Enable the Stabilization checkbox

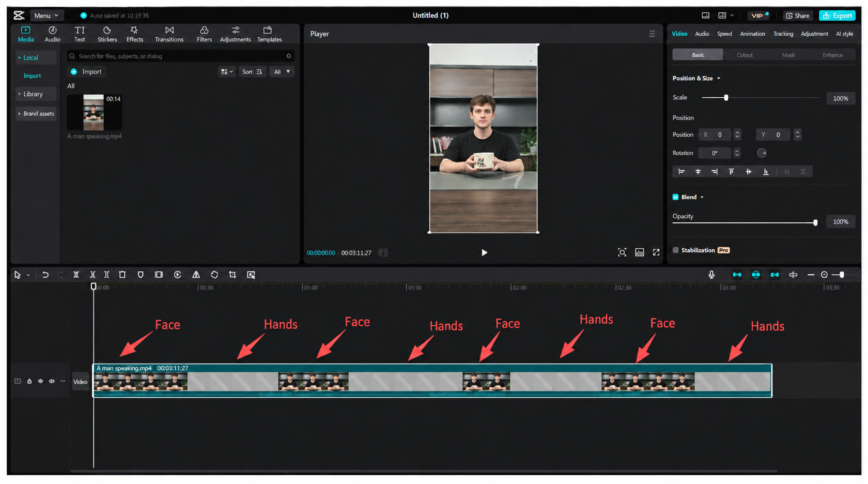pyautogui.click(x=675, y=250)
